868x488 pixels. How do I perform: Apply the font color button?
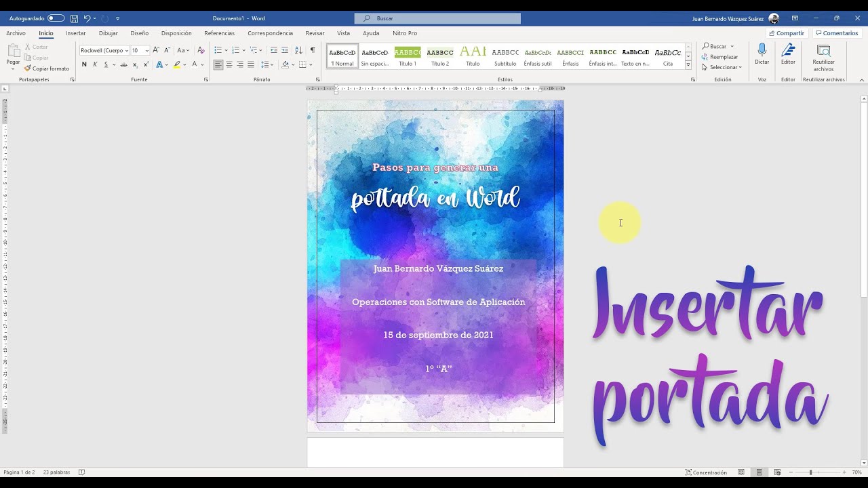point(194,64)
